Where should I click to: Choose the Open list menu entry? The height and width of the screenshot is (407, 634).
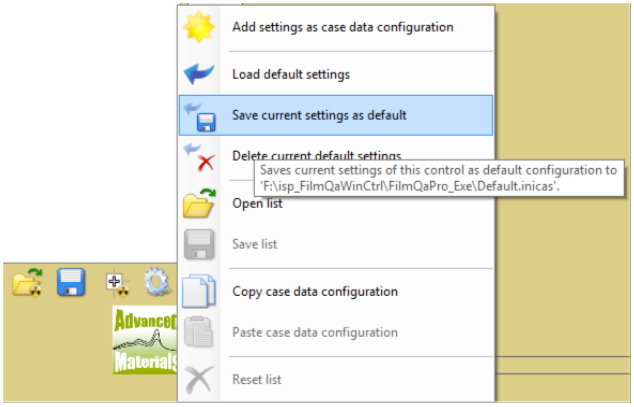(257, 203)
